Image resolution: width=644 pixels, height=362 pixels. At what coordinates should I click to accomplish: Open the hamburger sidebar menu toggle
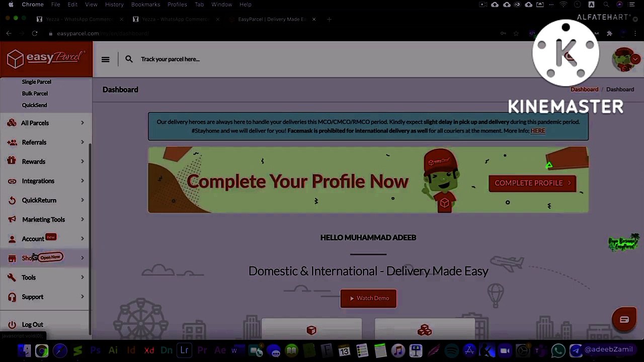coord(105,59)
